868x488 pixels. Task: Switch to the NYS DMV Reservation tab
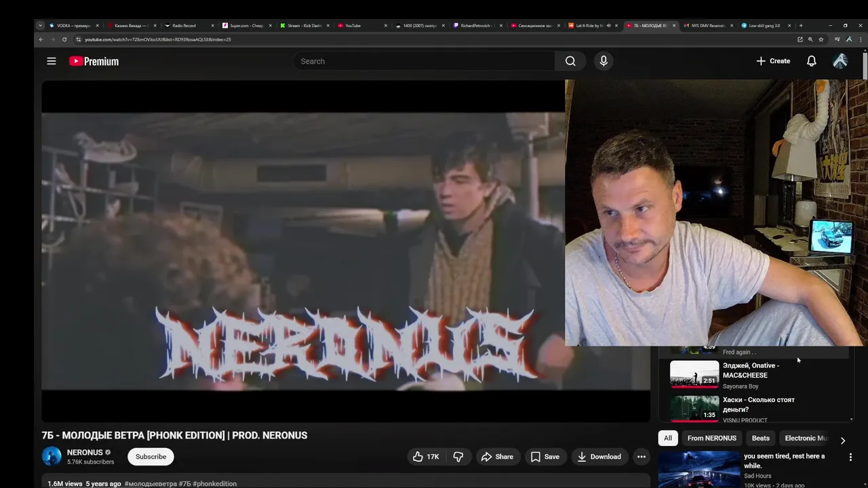pyautogui.click(x=708, y=26)
